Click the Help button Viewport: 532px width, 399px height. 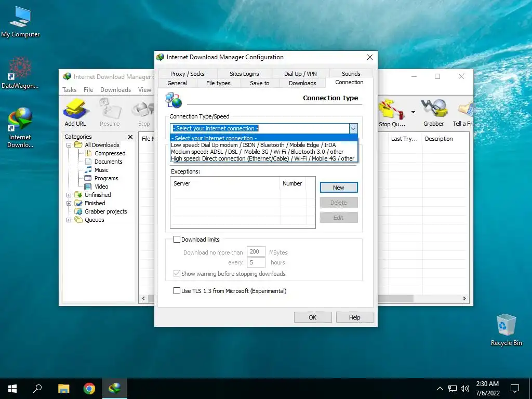point(354,317)
